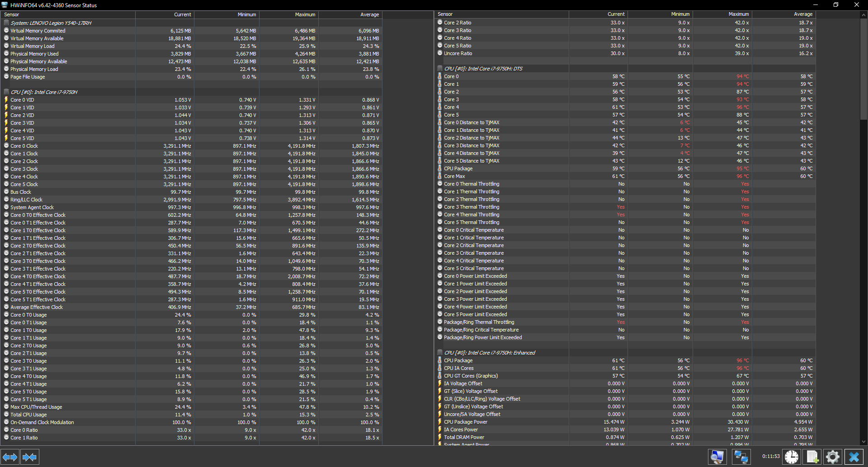
Task: Click the right panel Sensor column header
Action: pos(502,14)
